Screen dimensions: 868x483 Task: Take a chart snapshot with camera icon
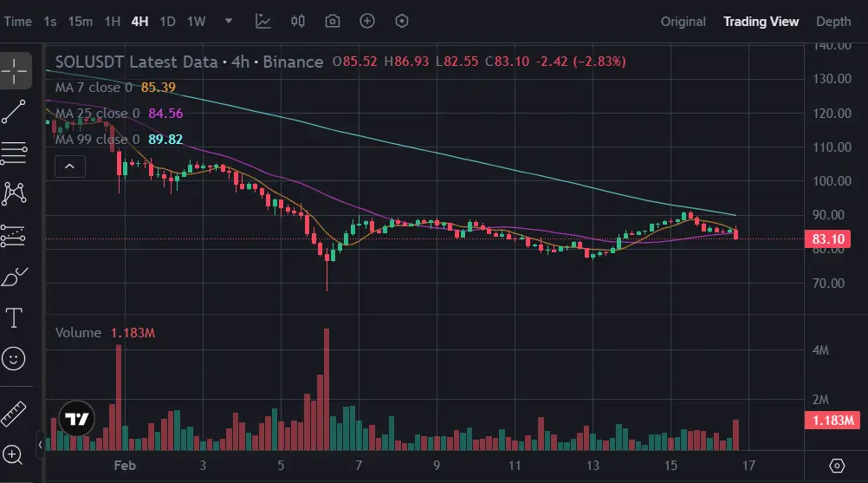coord(333,21)
